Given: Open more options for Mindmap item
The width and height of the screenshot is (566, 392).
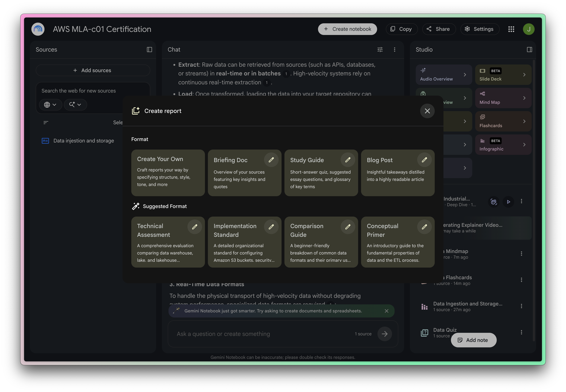Looking at the screenshot, I should (521, 254).
